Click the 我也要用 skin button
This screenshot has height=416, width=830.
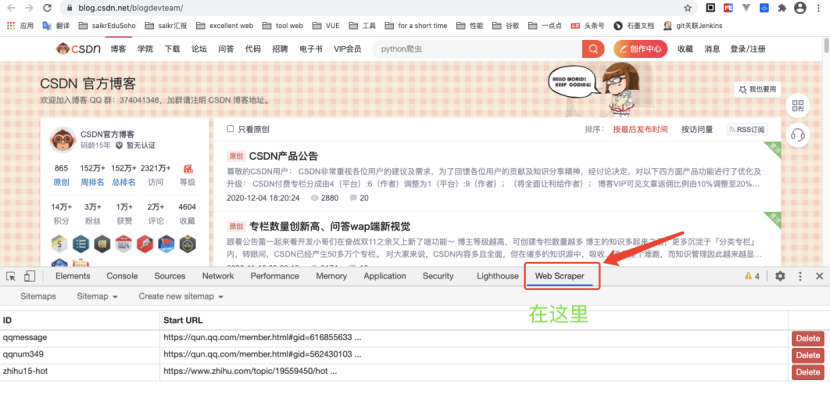(x=757, y=89)
